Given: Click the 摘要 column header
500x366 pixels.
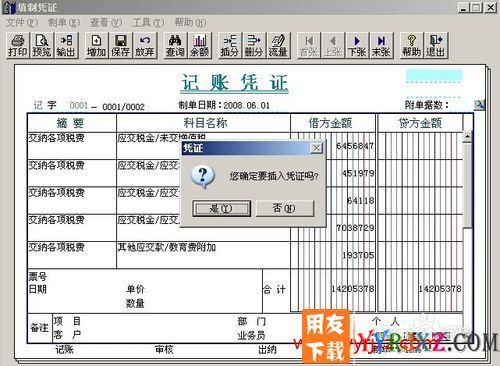Looking at the screenshot, I should [72, 123].
